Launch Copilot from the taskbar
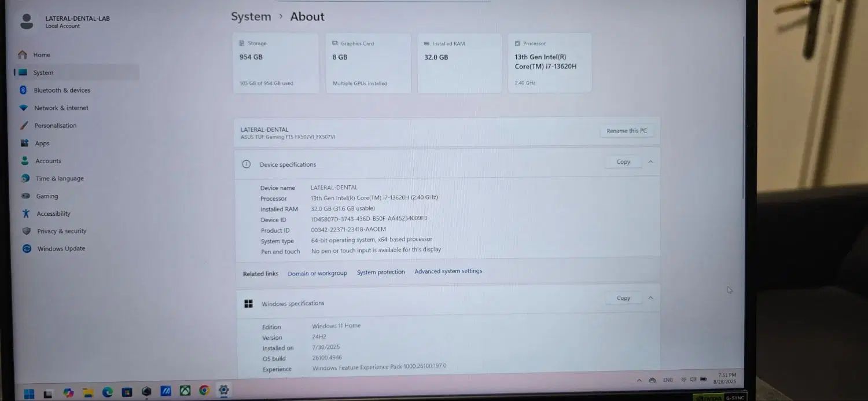This screenshot has height=401, width=868. click(x=68, y=393)
